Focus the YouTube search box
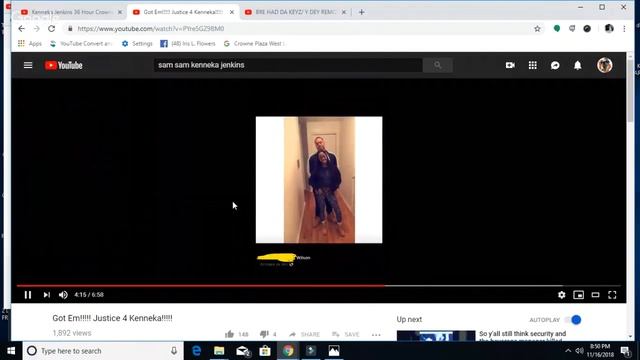Screen dimensions: 640x360 pos(288,65)
